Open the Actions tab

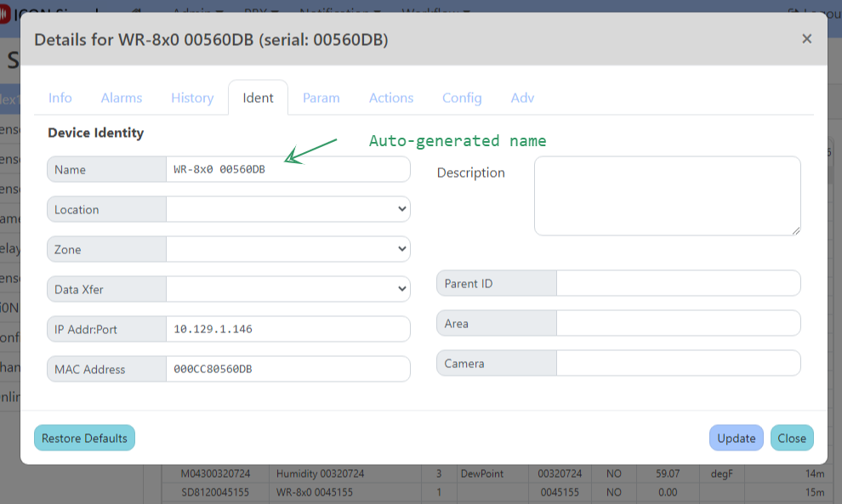(391, 98)
